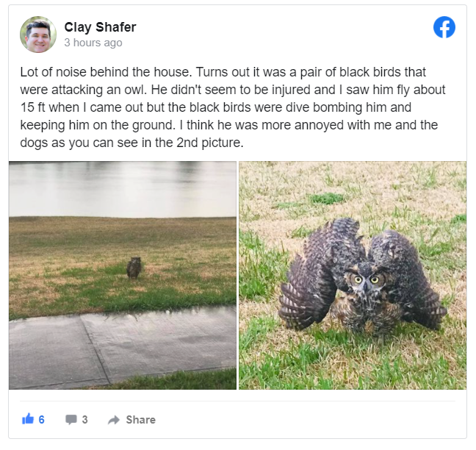View the 3 comments count

84,420
